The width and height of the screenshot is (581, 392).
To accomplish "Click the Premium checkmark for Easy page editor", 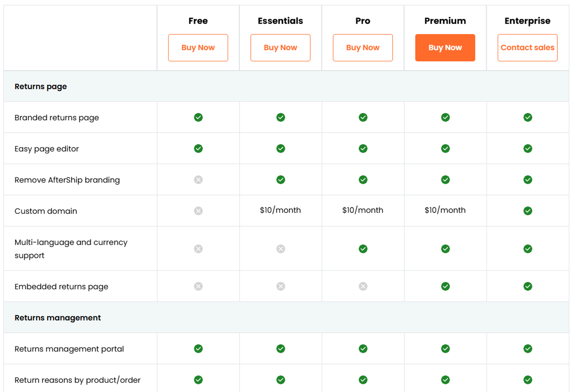I will coord(446,149).
